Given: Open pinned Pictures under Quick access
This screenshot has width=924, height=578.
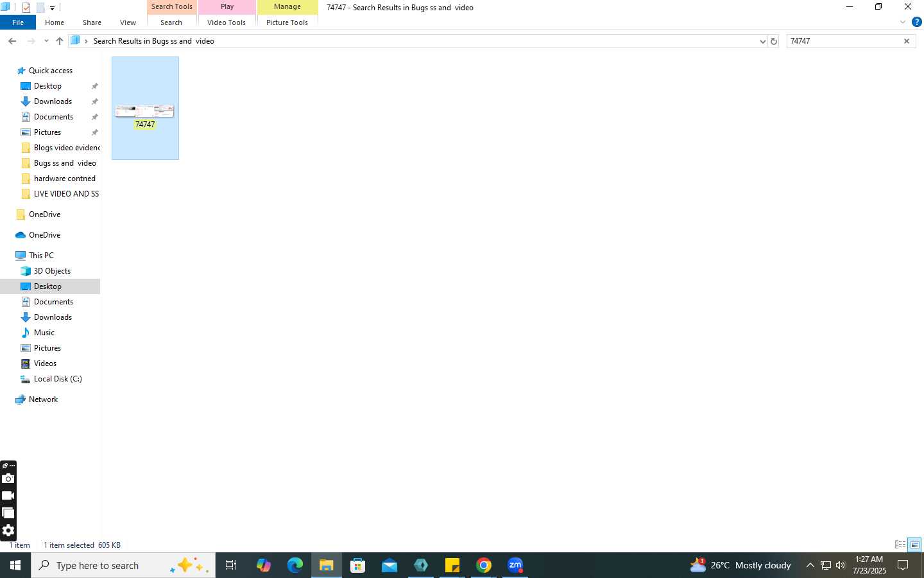Looking at the screenshot, I should click(47, 132).
